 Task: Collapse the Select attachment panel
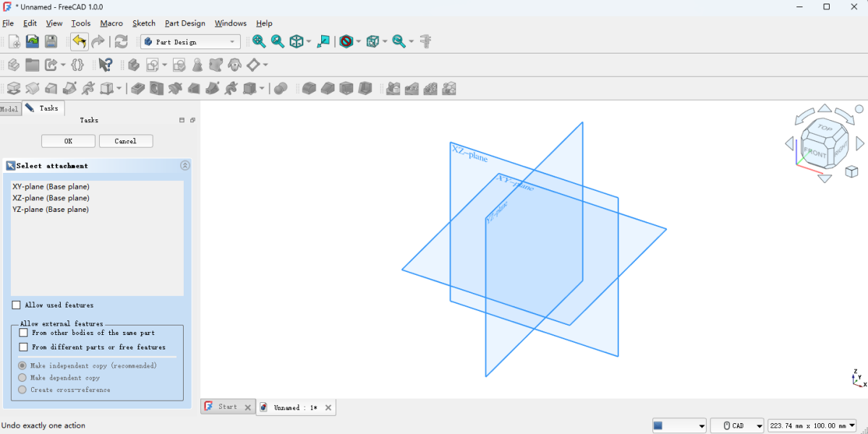click(185, 165)
